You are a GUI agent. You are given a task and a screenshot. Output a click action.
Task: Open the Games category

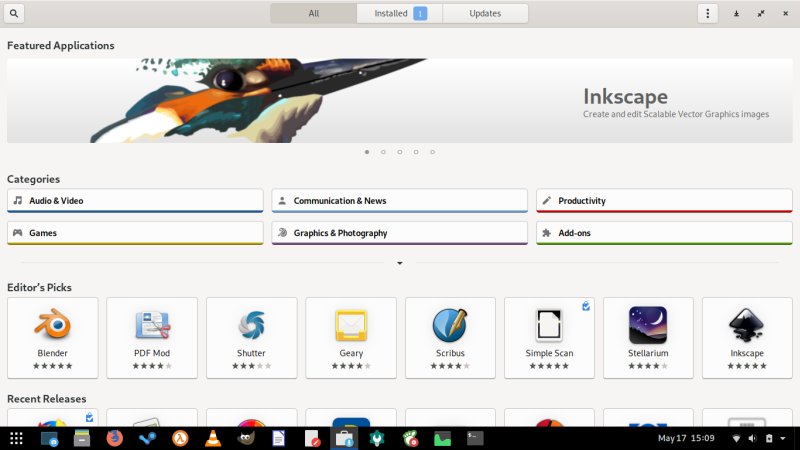pyautogui.click(x=135, y=233)
